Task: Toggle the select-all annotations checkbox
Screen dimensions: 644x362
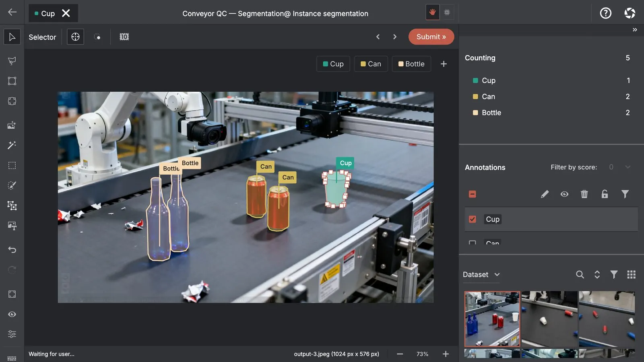Action: point(473,194)
